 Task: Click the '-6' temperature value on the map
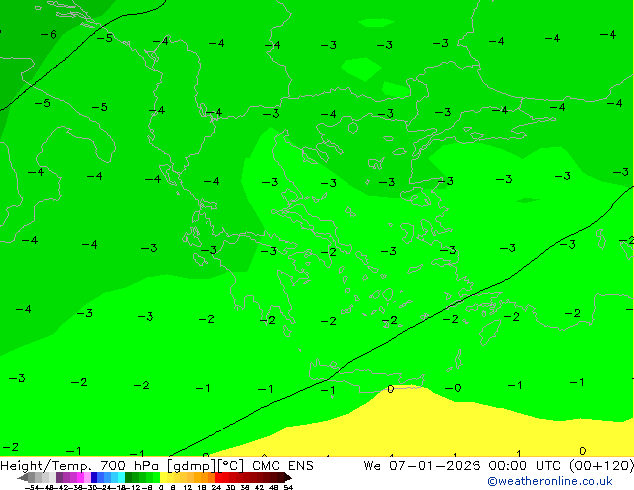click(x=49, y=34)
